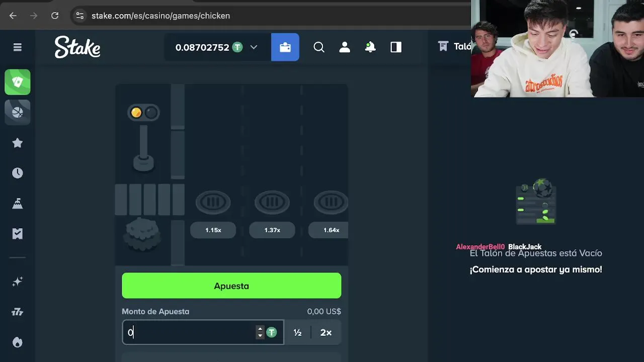The height and width of the screenshot is (362, 644).
Task: Click the empty bet slip illustration
Action: [536, 201]
